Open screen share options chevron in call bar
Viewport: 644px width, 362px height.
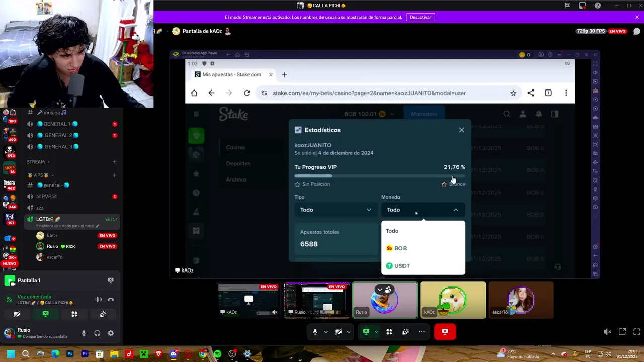[376, 332]
